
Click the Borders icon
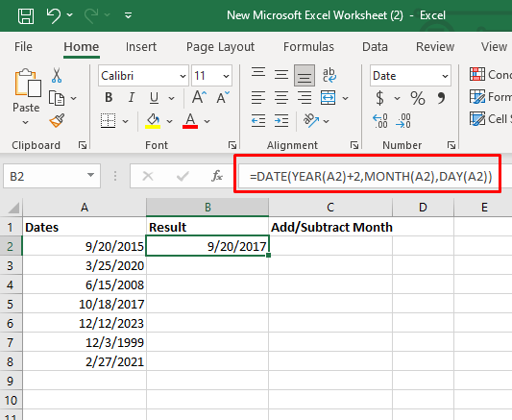[x=109, y=121]
